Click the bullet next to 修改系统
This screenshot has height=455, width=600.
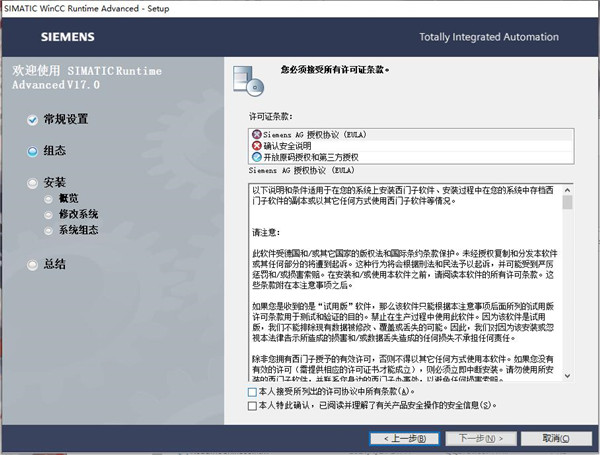pyautogui.click(x=48, y=215)
